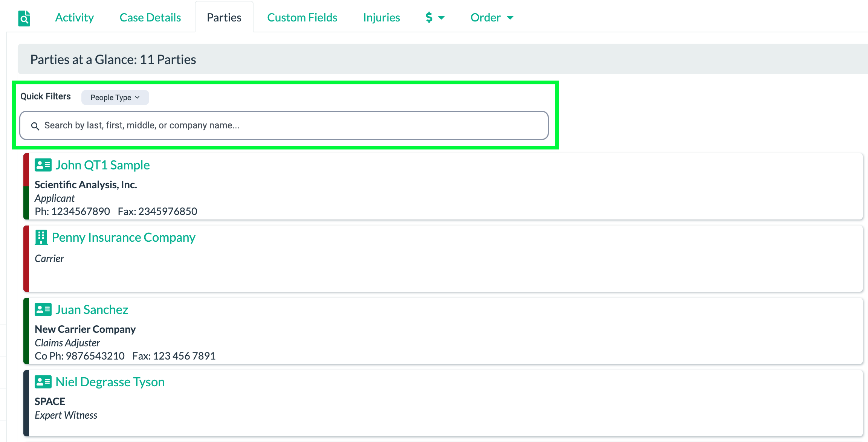Open John QT1 Sample party link

(x=102, y=165)
